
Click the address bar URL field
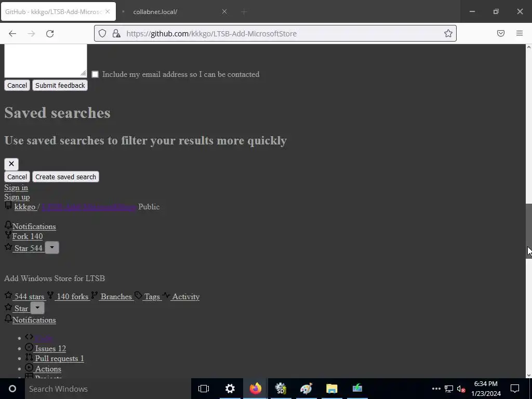(x=275, y=33)
